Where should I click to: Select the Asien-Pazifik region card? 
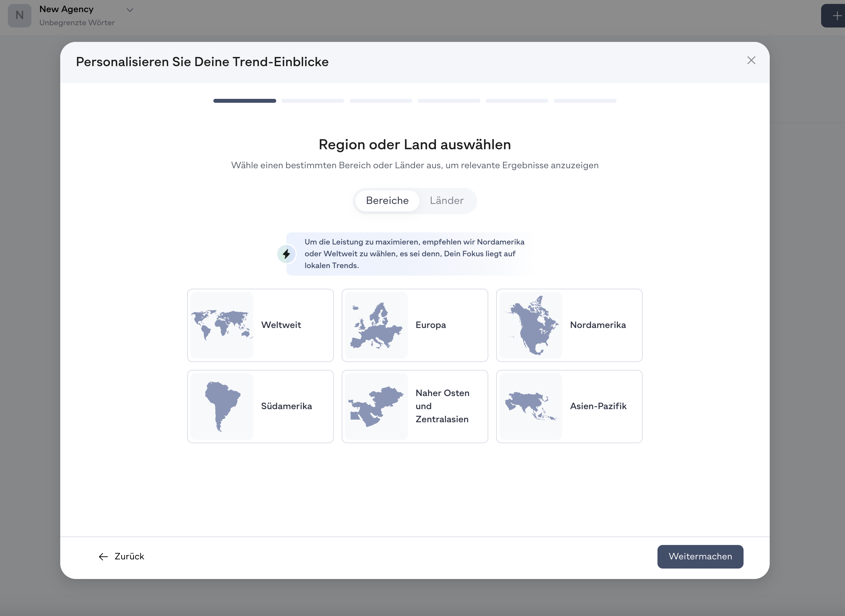[569, 407]
